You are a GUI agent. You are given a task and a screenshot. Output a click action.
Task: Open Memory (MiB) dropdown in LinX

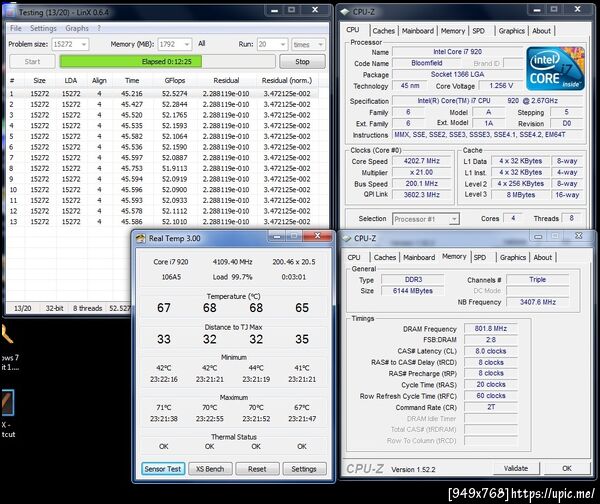(x=174, y=44)
